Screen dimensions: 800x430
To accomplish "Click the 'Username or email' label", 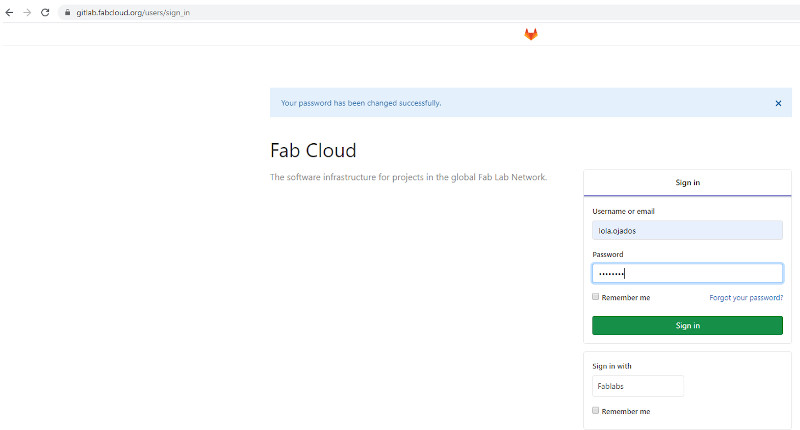I will [623, 211].
